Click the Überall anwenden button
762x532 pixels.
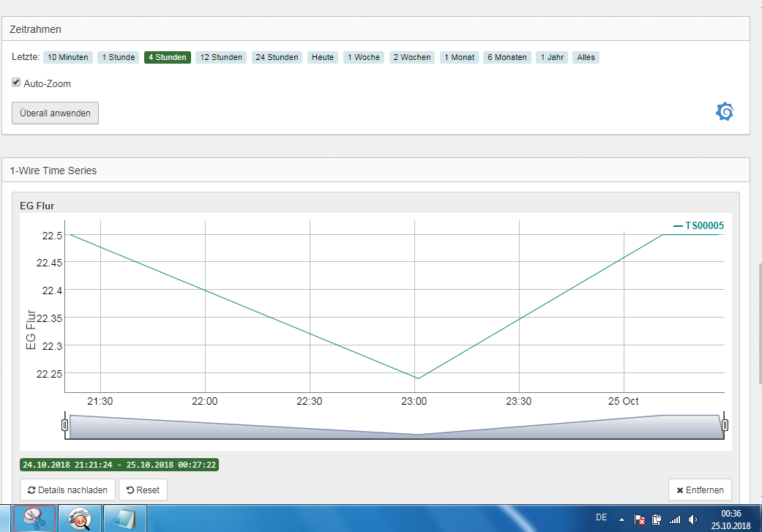(56, 113)
